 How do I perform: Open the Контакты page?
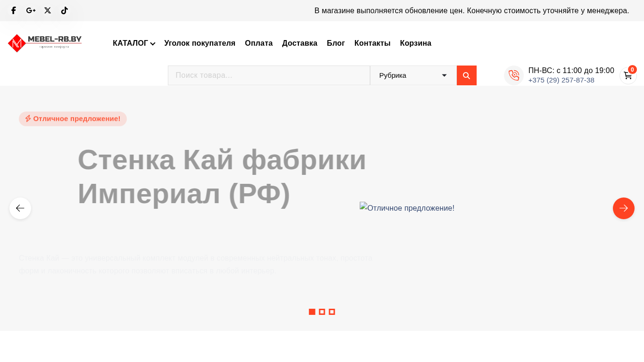(372, 43)
